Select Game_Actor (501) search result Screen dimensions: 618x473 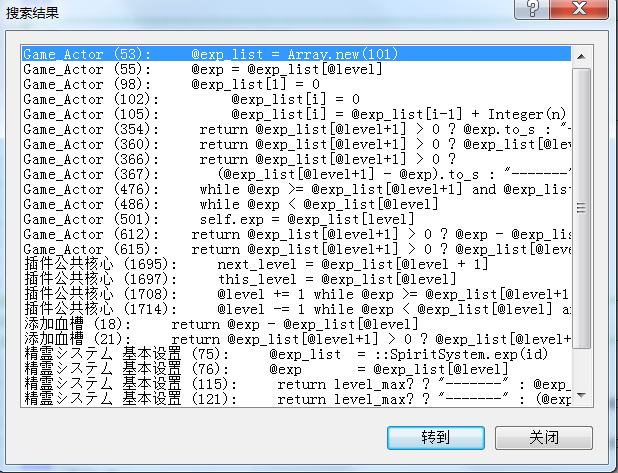[x=296, y=219]
